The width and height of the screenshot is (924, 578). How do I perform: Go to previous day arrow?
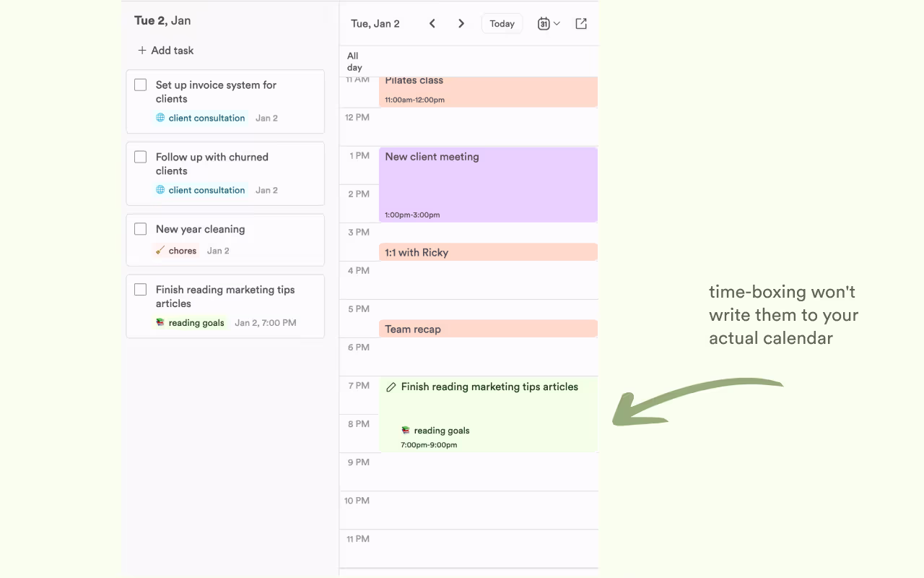tap(432, 24)
